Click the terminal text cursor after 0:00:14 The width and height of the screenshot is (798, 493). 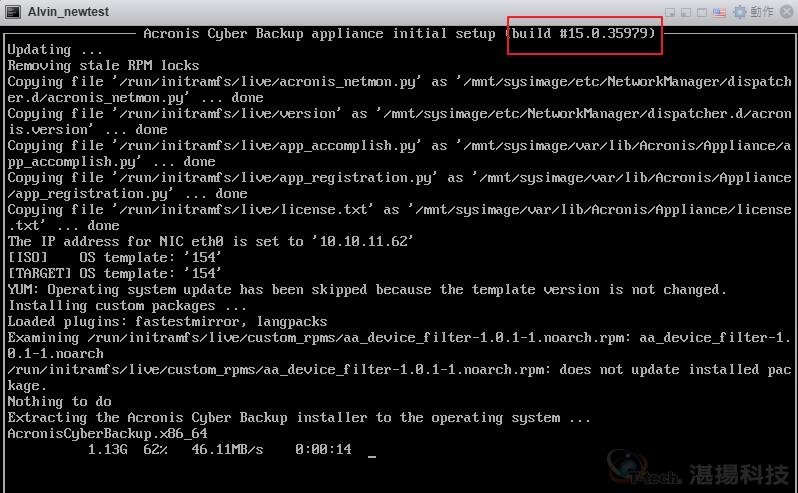372,456
